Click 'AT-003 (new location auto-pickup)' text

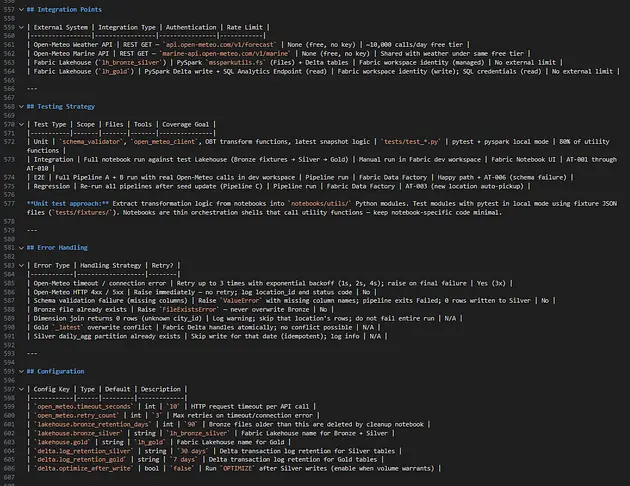(x=464, y=186)
